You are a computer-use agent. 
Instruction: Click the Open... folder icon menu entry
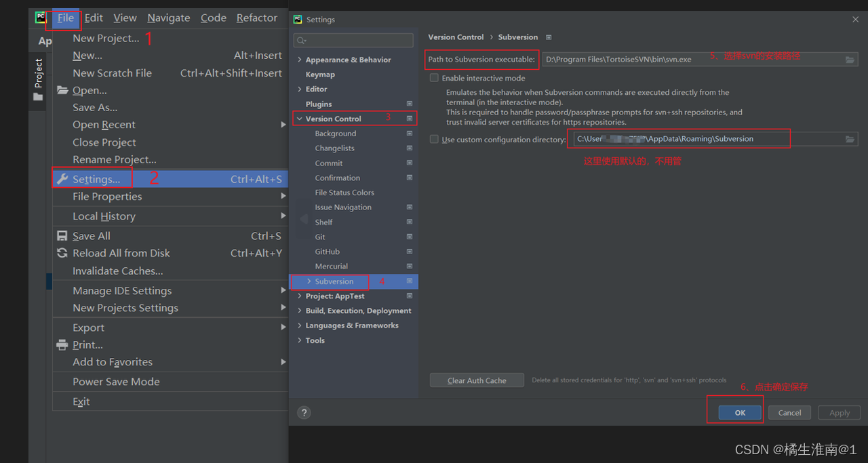tap(62, 90)
